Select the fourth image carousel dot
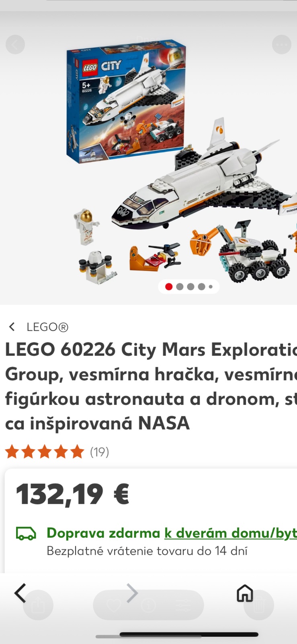 pyautogui.click(x=201, y=287)
